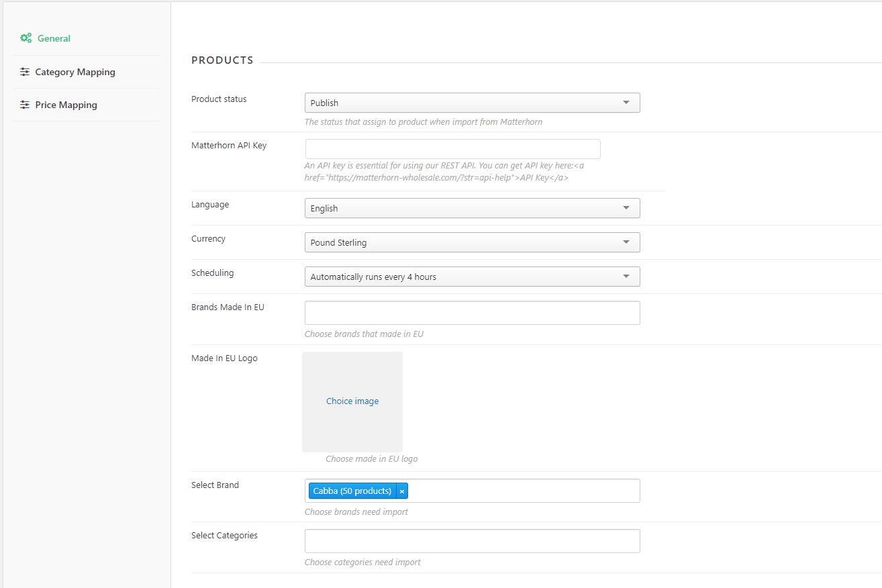Click the Matterhorn API Key input field
This screenshot has width=882, height=588.
click(452, 149)
